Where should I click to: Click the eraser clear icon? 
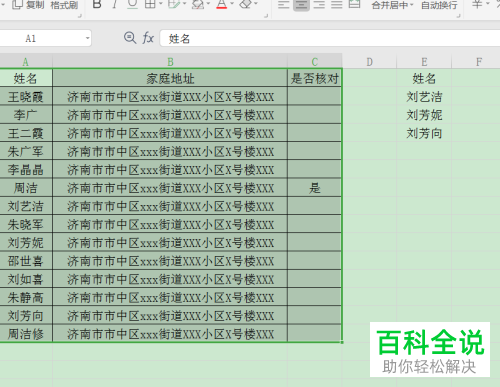pos(246,4)
